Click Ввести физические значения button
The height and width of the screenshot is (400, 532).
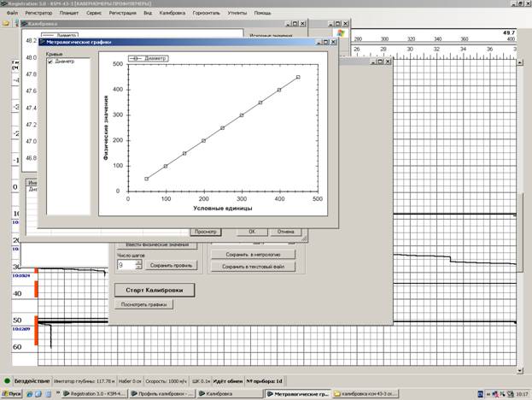[x=157, y=245]
